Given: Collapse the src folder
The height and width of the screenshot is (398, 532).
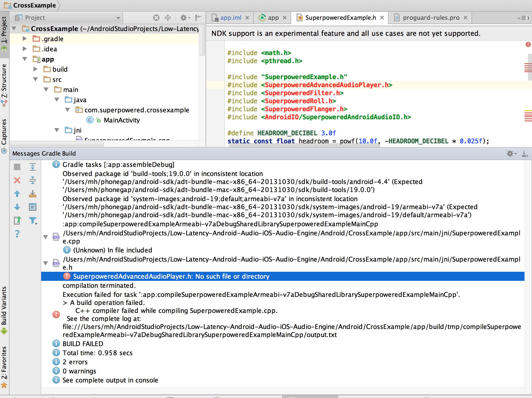Looking at the screenshot, I should [x=35, y=79].
